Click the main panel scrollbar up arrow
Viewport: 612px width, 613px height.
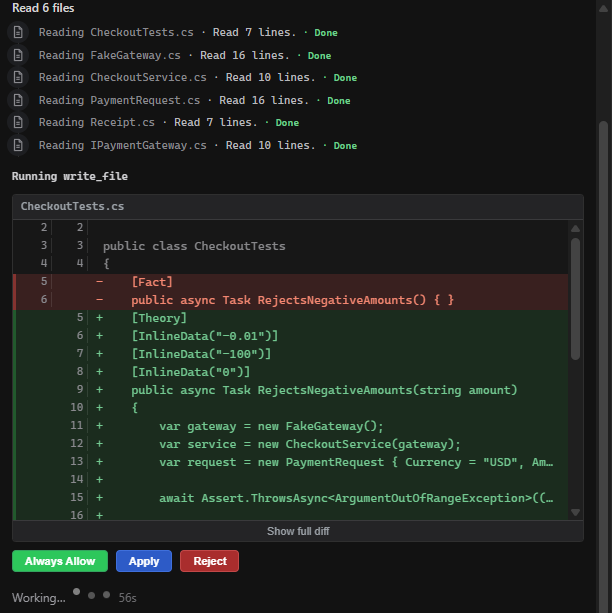(603, 8)
